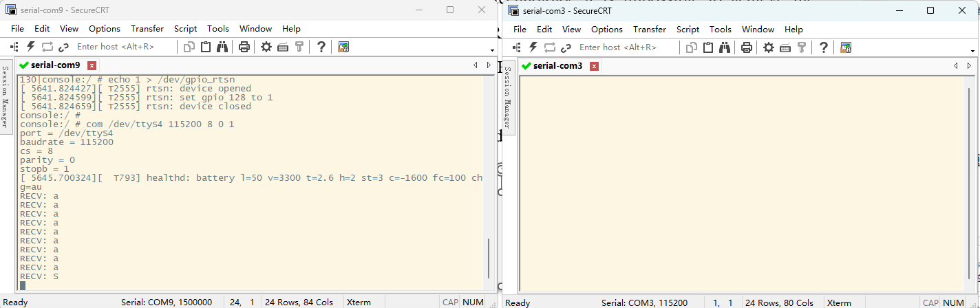Click Find binoculars icon in serial-com9 toolbar
This screenshot has height=308, width=980.
click(x=222, y=47)
